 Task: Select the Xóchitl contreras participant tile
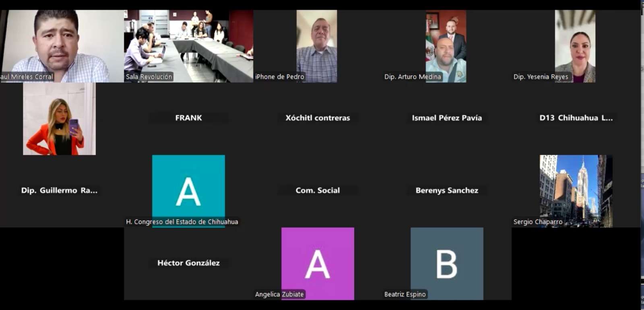pos(318,118)
